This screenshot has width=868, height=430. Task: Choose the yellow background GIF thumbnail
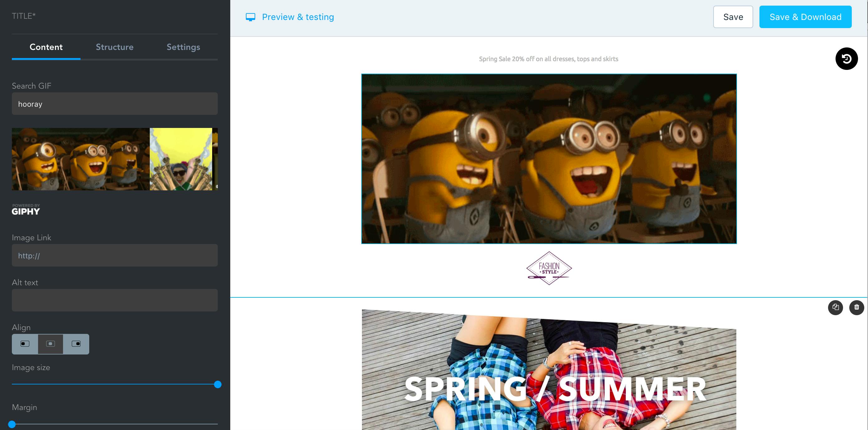pos(181,159)
